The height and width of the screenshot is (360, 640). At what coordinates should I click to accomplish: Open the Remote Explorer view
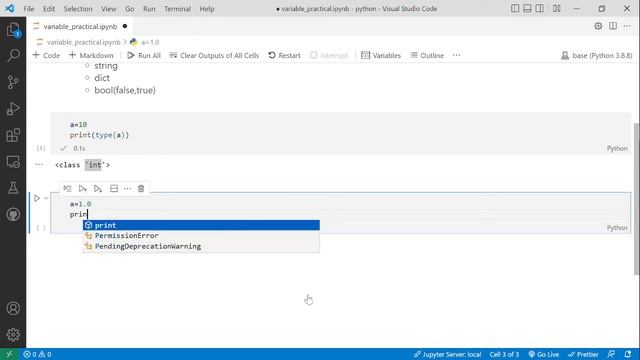tap(13, 162)
